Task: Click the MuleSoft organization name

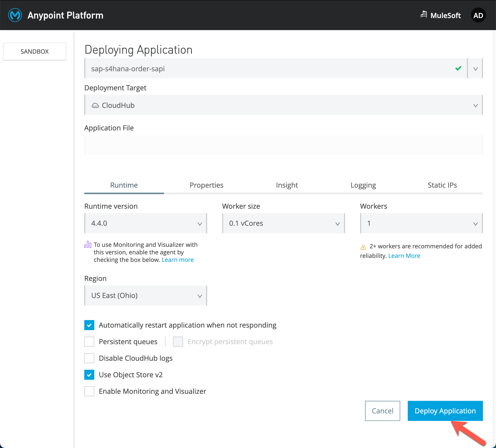Action: [446, 16]
